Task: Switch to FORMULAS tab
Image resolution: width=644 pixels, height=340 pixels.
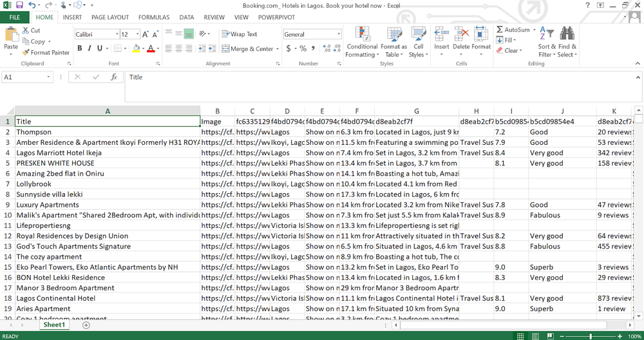Action: pyautogui.click(x=154, y=17)
